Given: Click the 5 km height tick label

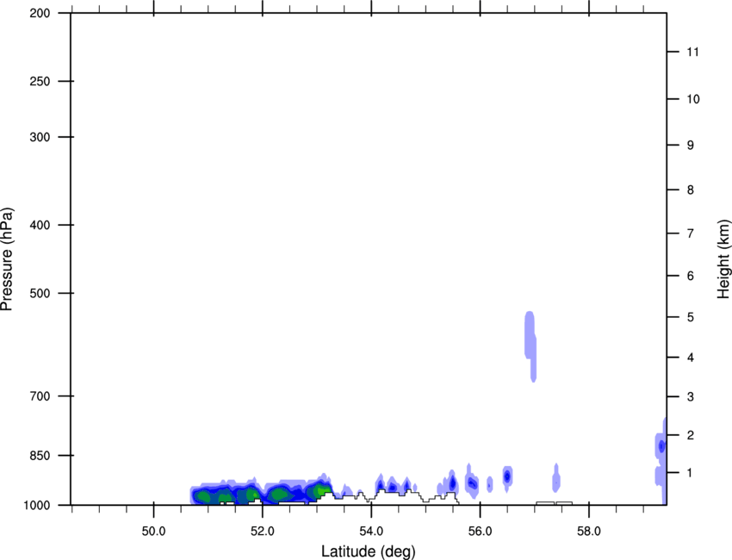Looking at the screenshot, I should pos(691,317).
